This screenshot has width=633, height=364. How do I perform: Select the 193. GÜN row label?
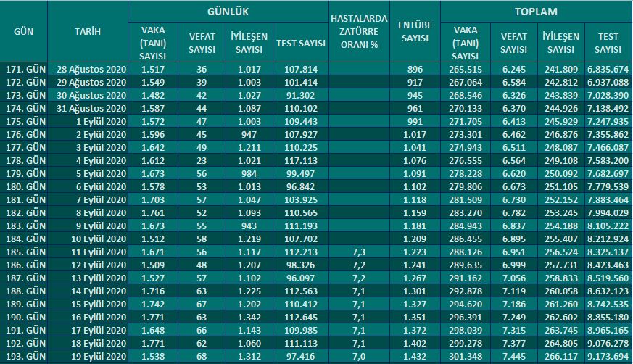pyautogui.click(x=24, y=356)
